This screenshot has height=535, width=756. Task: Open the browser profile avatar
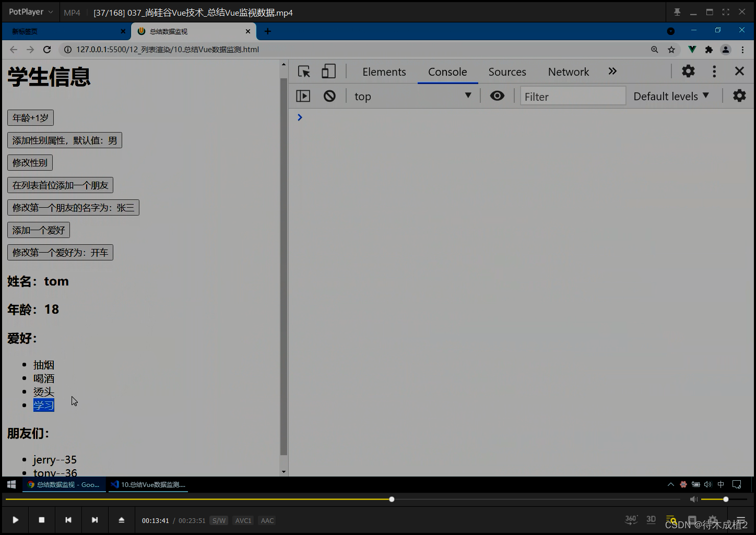click(726, 50)
